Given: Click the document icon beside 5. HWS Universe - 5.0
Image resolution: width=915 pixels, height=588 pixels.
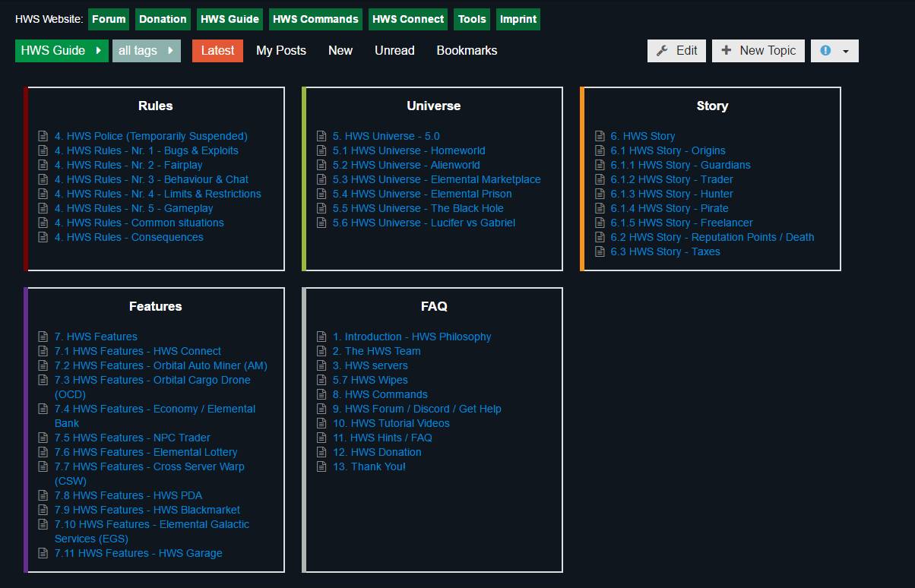Looking at the screenshot, I should point(321,136).
